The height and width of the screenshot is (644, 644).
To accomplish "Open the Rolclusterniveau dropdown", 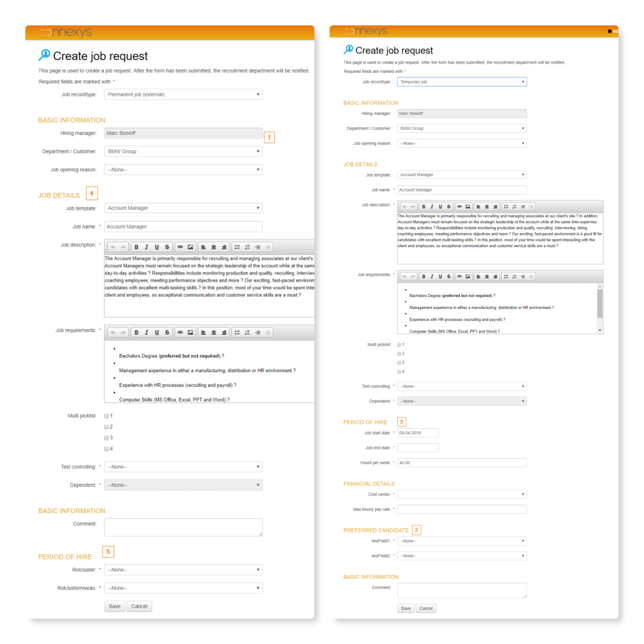I will pyautogui.click(x=183, y=588).
